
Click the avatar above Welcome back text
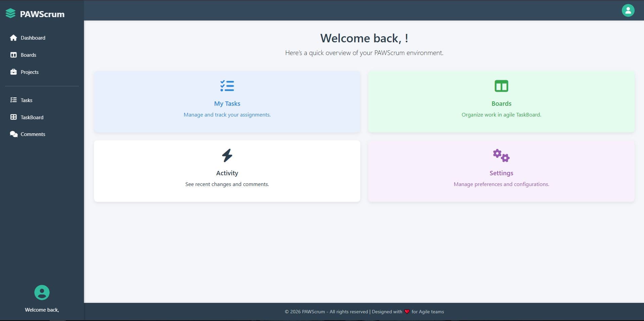pyautogui.click(x=42, y=293)
